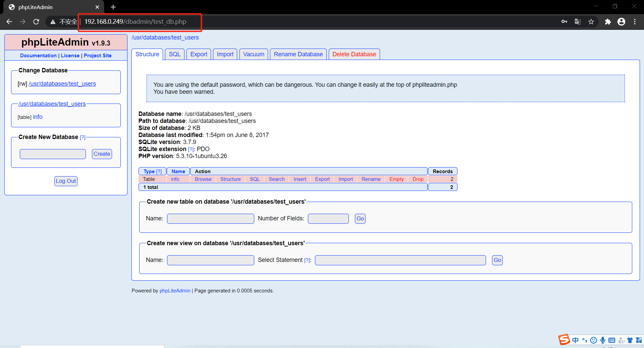This screenshot has height=348, width=644.
Task: Focus the Create New Database name field
Action: click(x=53, y=154)
